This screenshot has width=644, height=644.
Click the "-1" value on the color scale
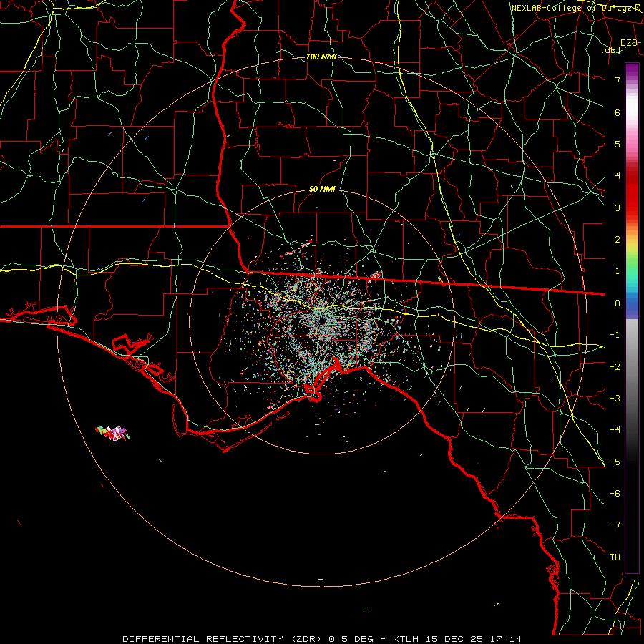615,335
